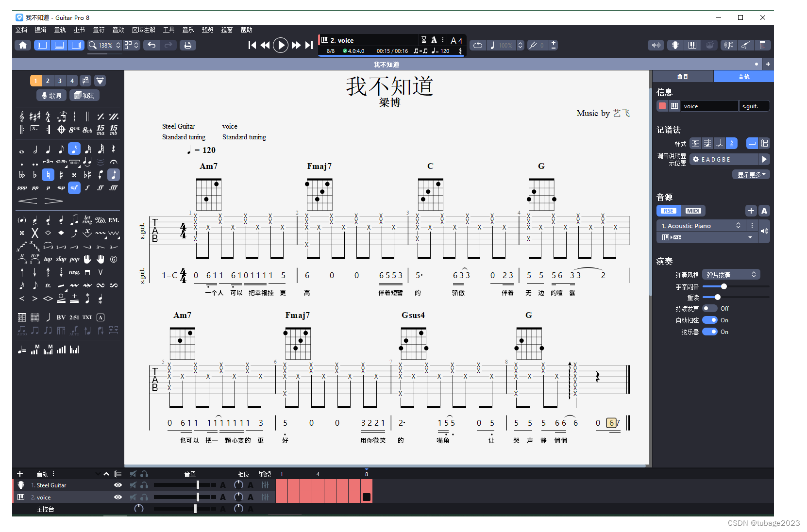The width and height of the screenshot is (807, 532).
Task: Expand the sound effect chain dropdown
Action: click(750, 237)
